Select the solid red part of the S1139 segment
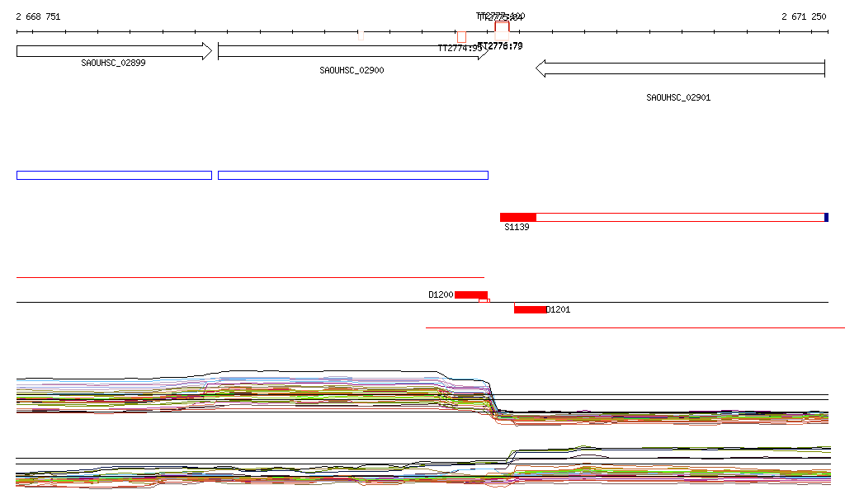Image resolution: width=845 pixels, height=504 pixels. pyautogui.click(x=518, y=218)
